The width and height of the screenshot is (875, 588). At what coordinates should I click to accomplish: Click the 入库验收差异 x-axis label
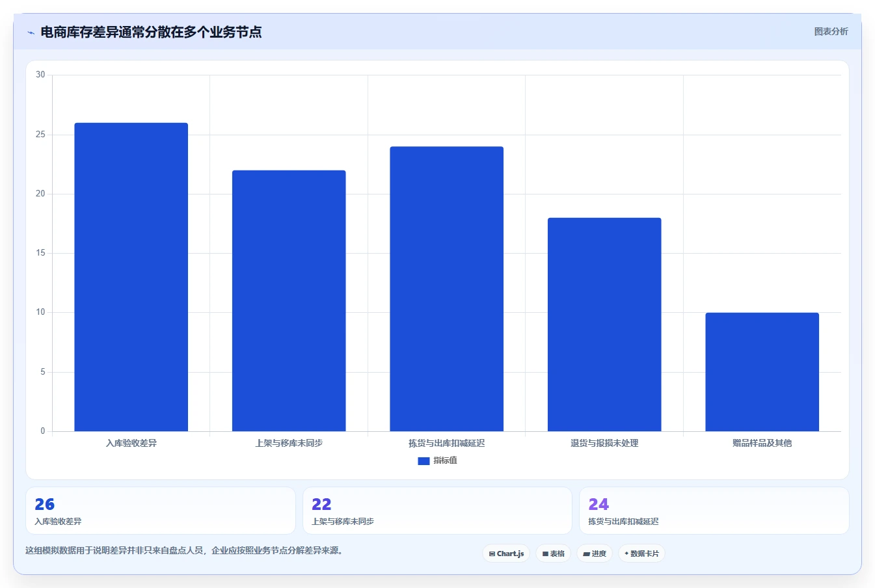131,443
